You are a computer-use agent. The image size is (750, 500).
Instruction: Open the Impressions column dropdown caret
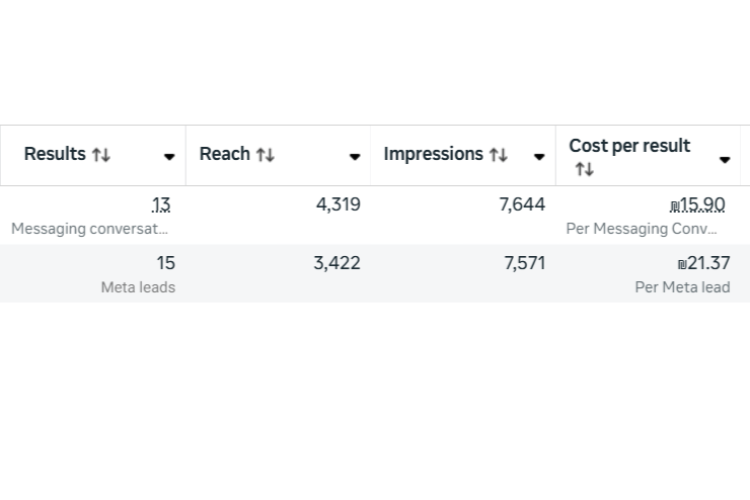(539, 156)
